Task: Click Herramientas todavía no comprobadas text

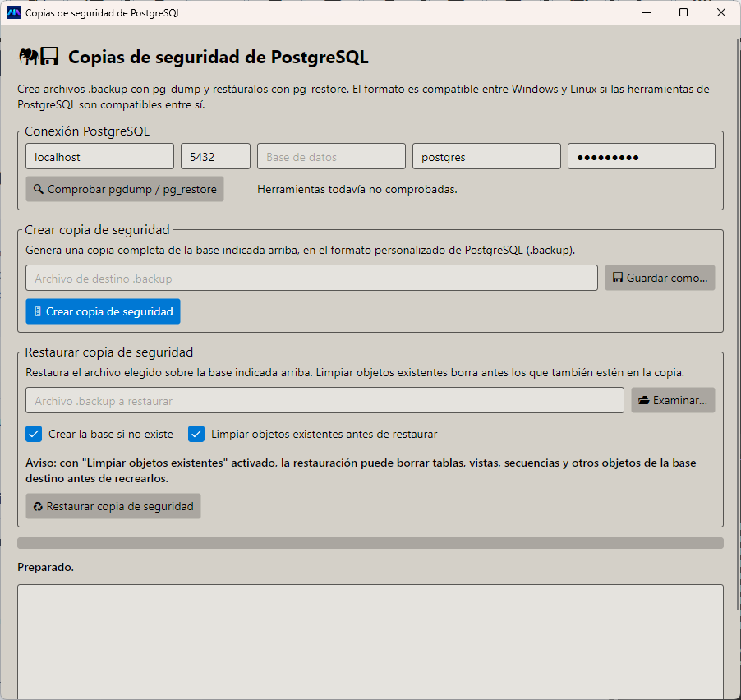Action: pyautogui.click(x=357, y=190)
